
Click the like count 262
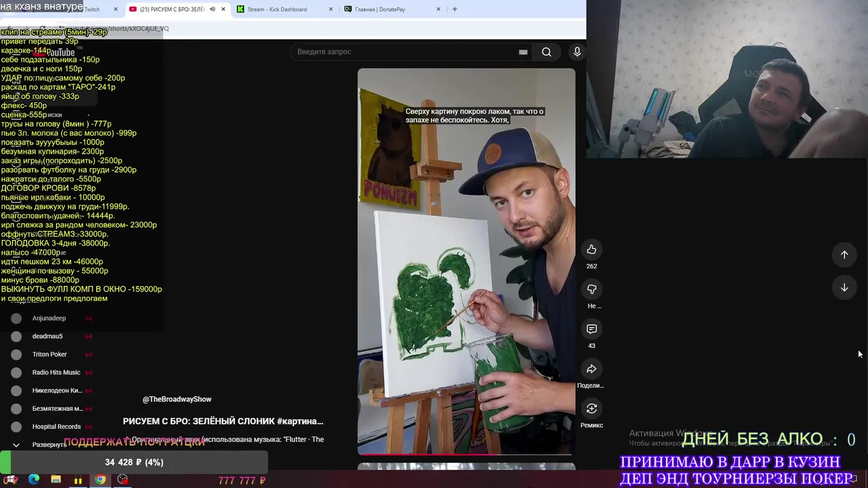591,266
